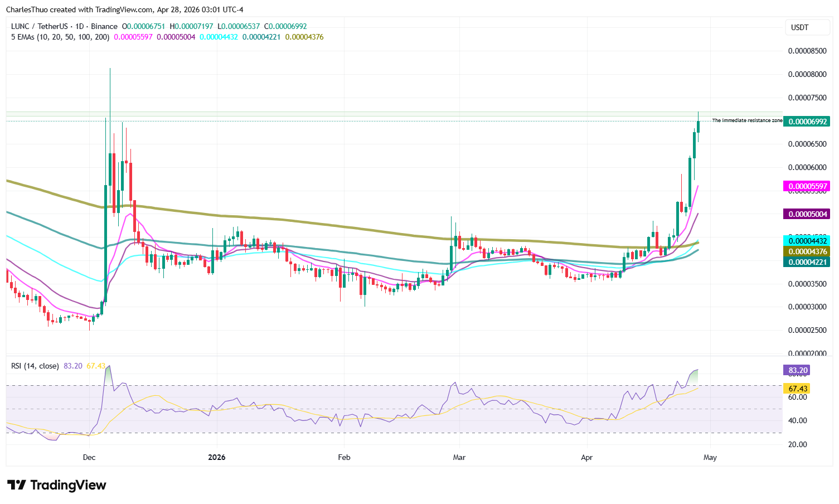
Task: Click the Mar label on time axis
Action: point(459,458)
